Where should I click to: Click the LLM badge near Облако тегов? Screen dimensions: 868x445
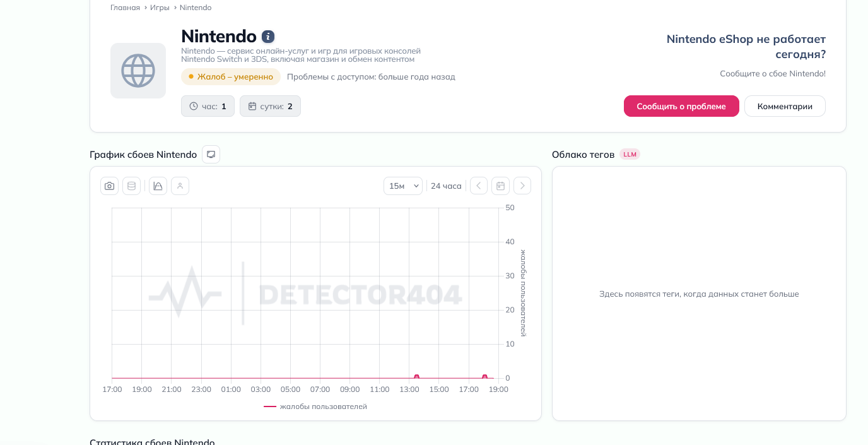coord(630,154)
